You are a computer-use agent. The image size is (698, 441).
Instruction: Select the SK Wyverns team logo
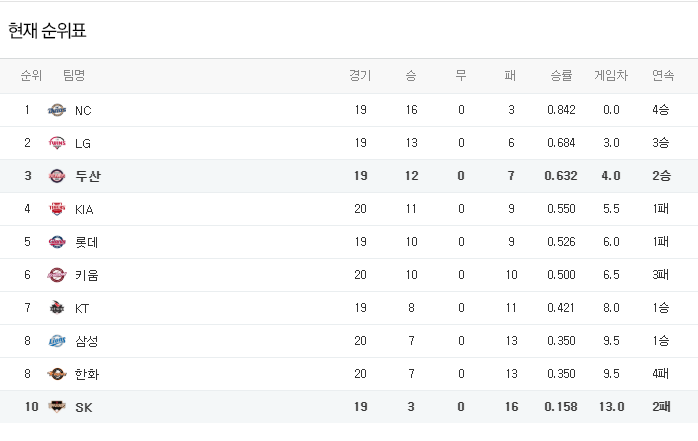pos(57,407)
